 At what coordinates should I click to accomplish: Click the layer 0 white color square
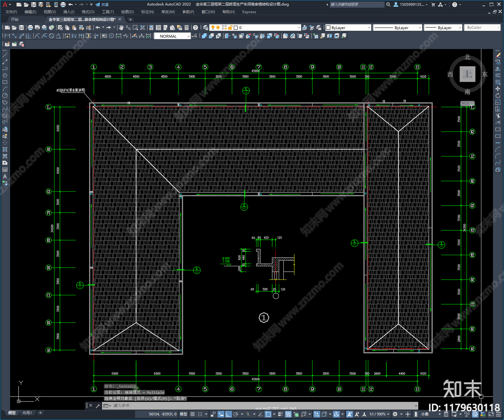click(x=236, y=28)
